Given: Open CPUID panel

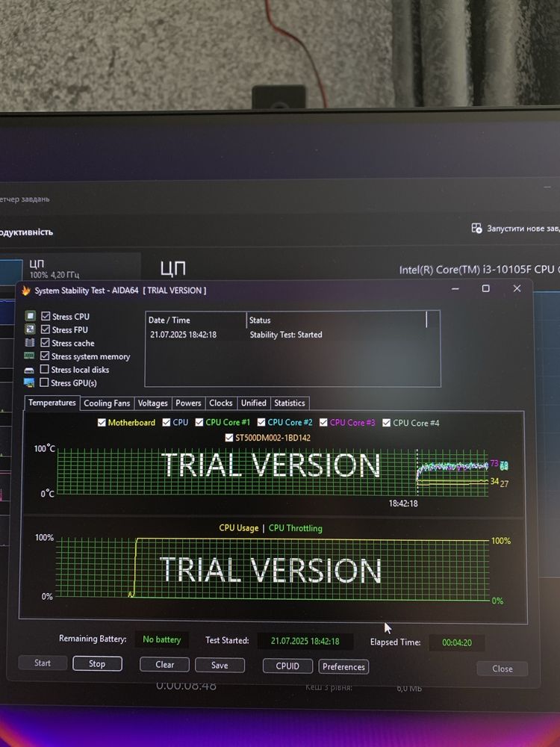Looking at the screenshot, I should [287, 666].
